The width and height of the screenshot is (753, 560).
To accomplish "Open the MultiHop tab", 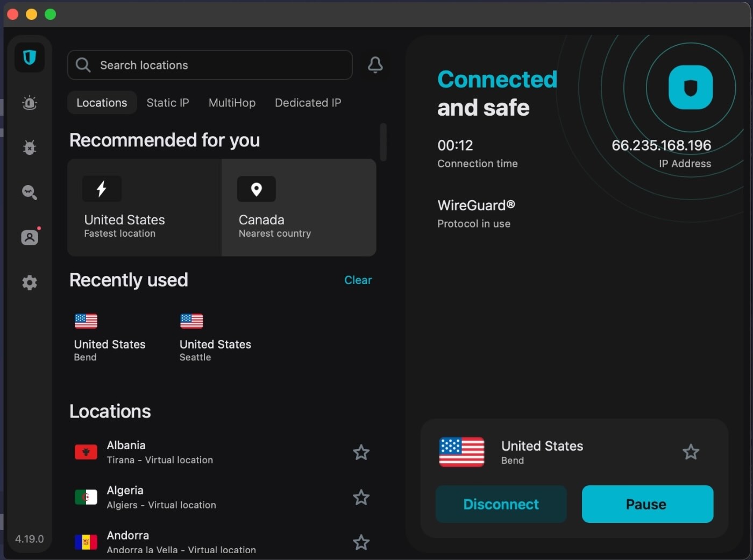I will tap(232, 103).
